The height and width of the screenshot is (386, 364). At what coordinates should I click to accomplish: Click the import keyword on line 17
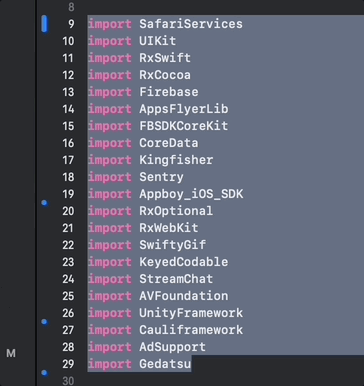(110, 160)
